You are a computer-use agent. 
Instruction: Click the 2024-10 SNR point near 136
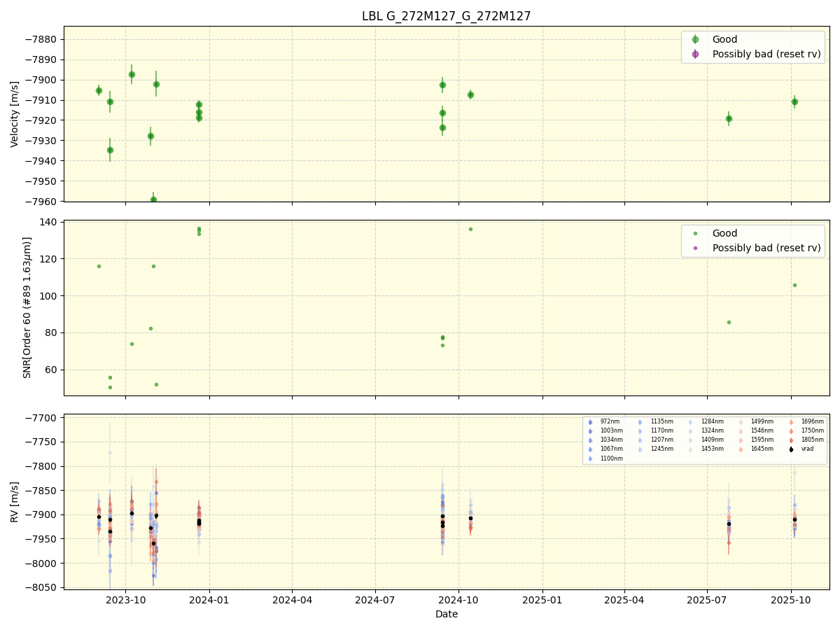[x=470, y=229]
